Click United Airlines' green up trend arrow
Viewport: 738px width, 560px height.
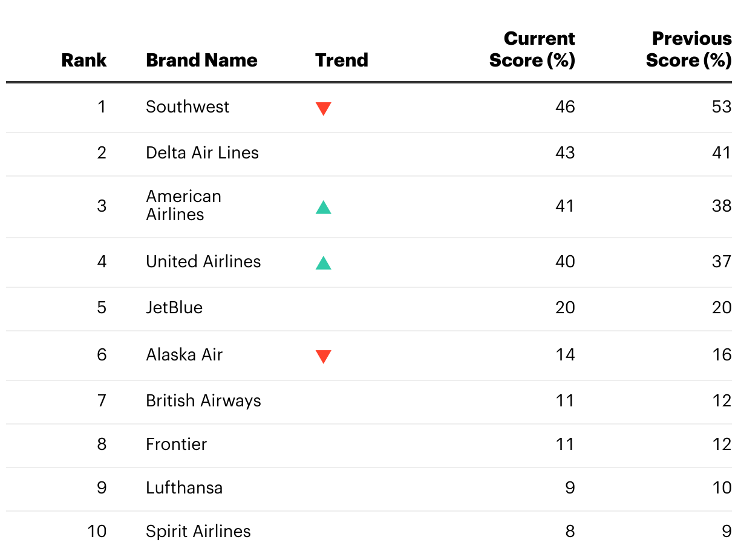(323, 262)
